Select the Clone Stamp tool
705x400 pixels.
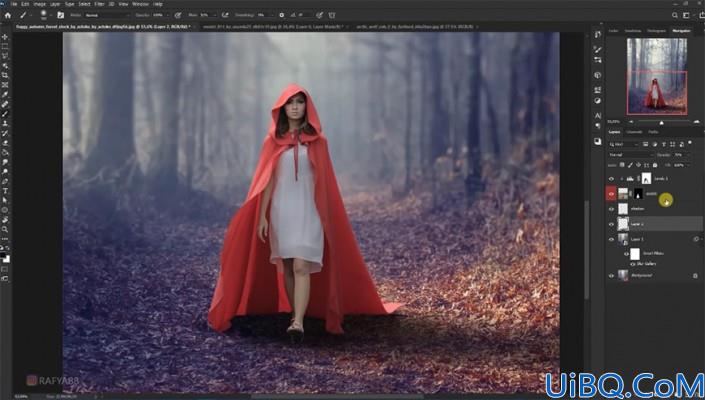point(5,123)
